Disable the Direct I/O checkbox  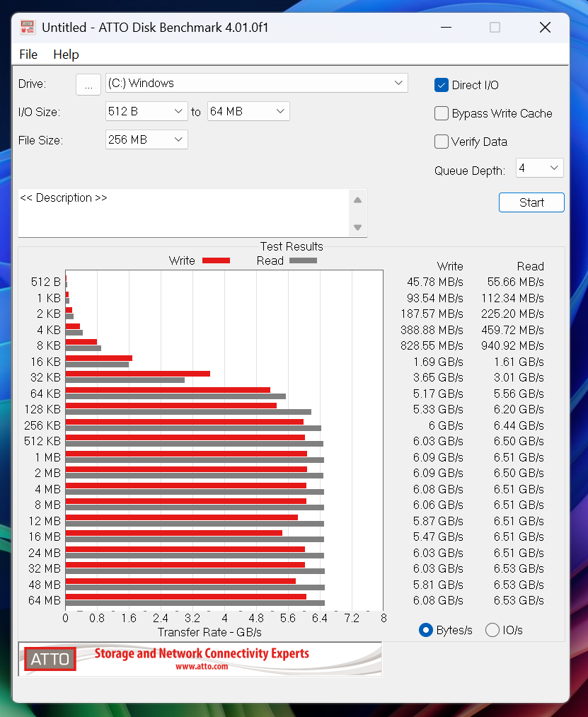pos(442,85)
